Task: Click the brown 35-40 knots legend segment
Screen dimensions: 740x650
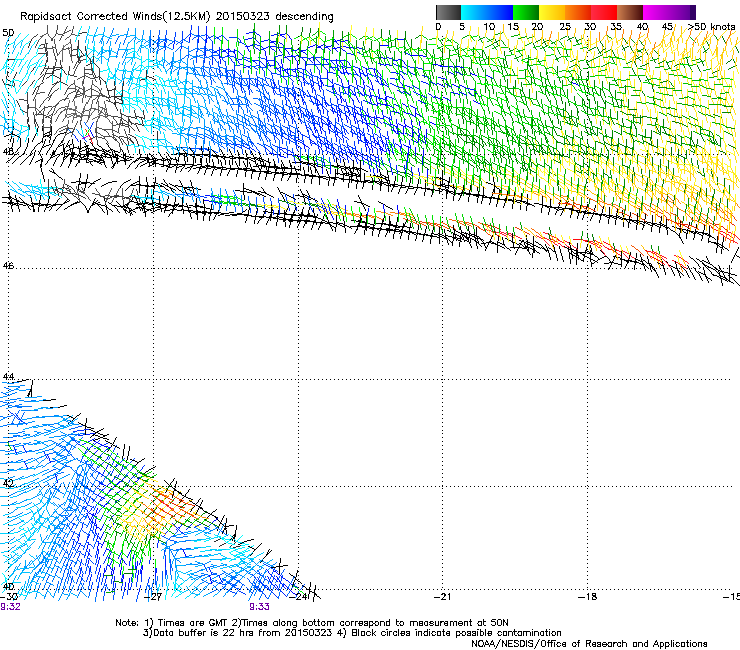Action: coord(630,12)
